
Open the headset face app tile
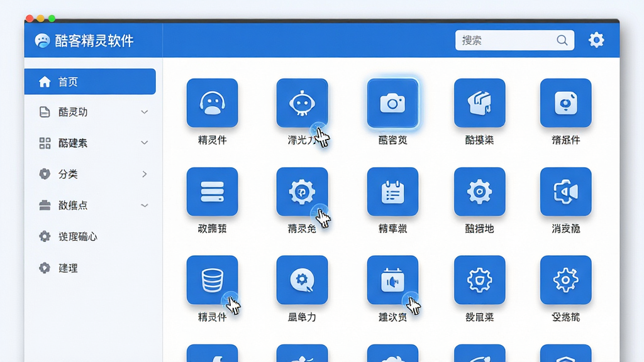pyautogui.click(x=212, y=103)
